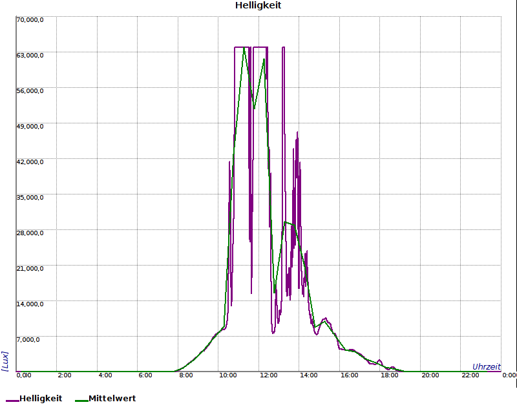Click the 21,000,0 y-axis value

[x=30, y=269]
